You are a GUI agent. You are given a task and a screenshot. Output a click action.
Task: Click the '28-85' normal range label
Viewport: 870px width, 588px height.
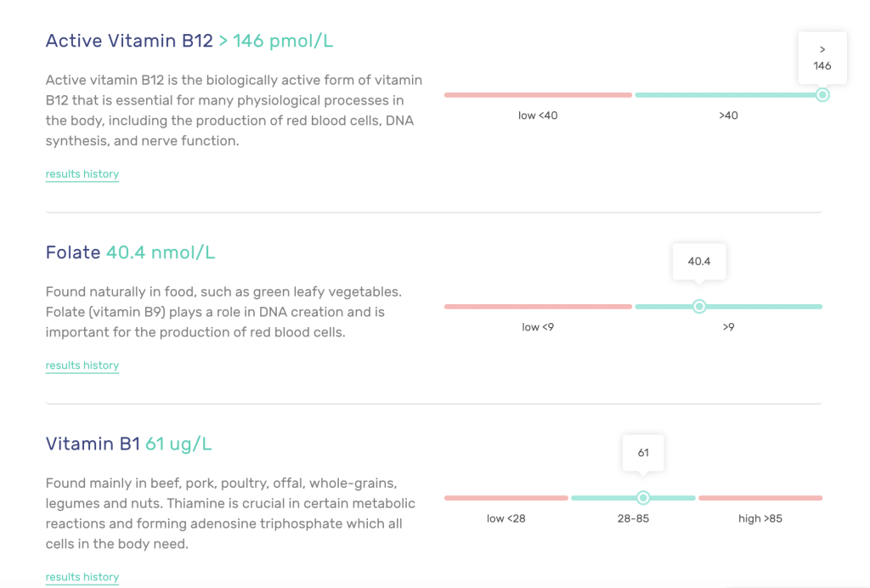point(633,518)
